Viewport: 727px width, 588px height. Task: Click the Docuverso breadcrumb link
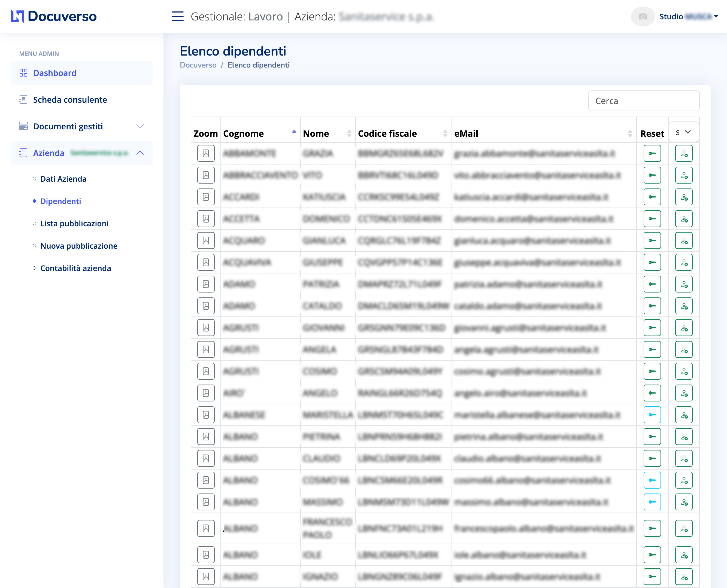198,65
